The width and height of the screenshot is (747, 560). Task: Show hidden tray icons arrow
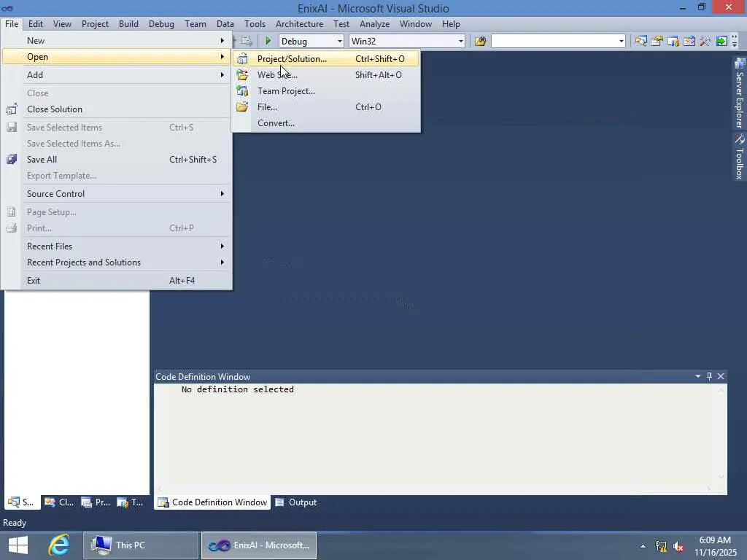(643, 546)
